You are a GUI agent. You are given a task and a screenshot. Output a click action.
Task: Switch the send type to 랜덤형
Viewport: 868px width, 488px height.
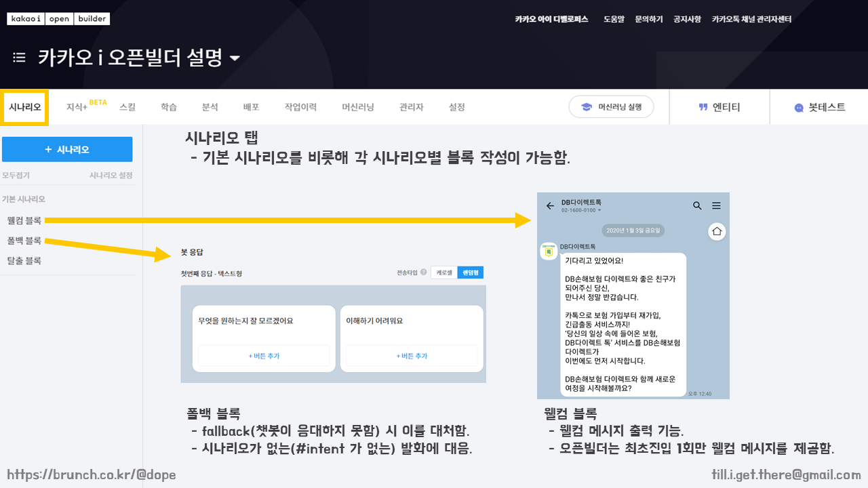471,272
